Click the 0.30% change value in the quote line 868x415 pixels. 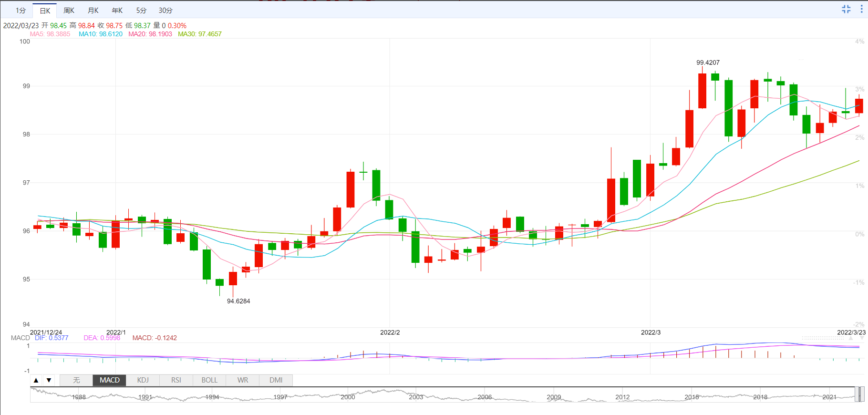tap(177, 26)
